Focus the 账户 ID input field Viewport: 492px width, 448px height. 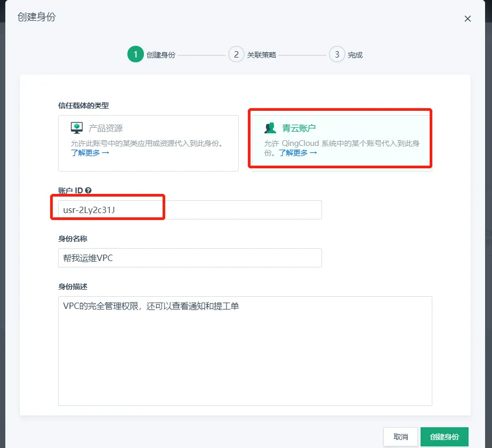click(189, 210)
